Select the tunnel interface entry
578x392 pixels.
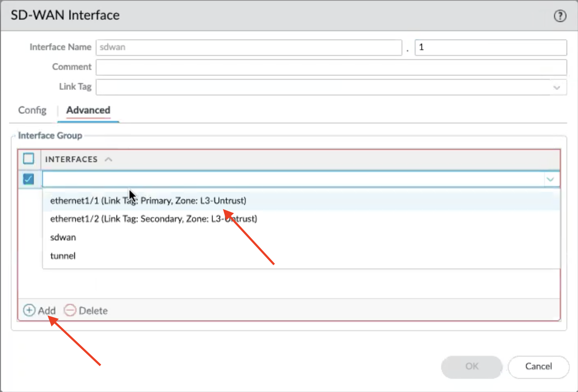(x=63, y=256)
